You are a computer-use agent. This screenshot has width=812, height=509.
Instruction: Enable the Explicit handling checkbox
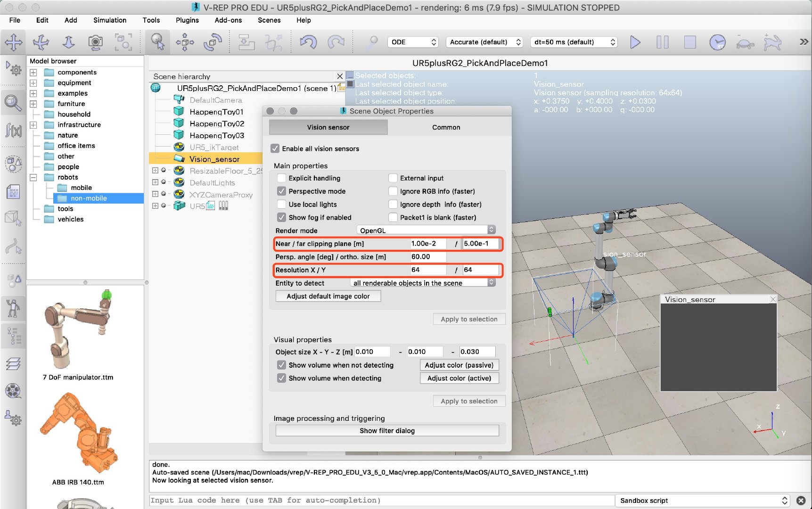pos(281,178)
